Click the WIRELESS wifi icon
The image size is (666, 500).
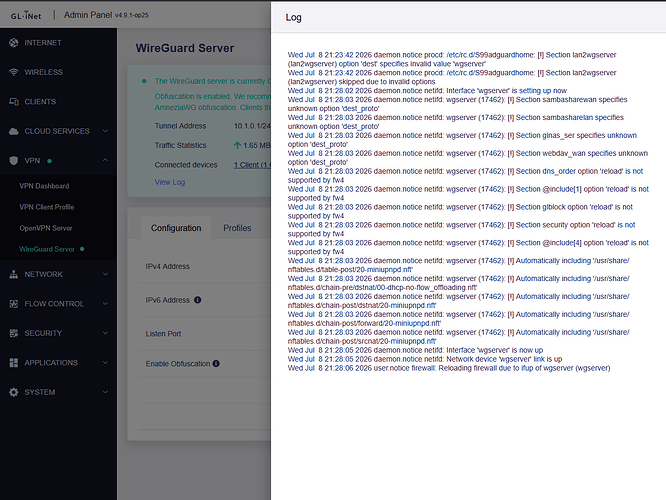(14, 72)
